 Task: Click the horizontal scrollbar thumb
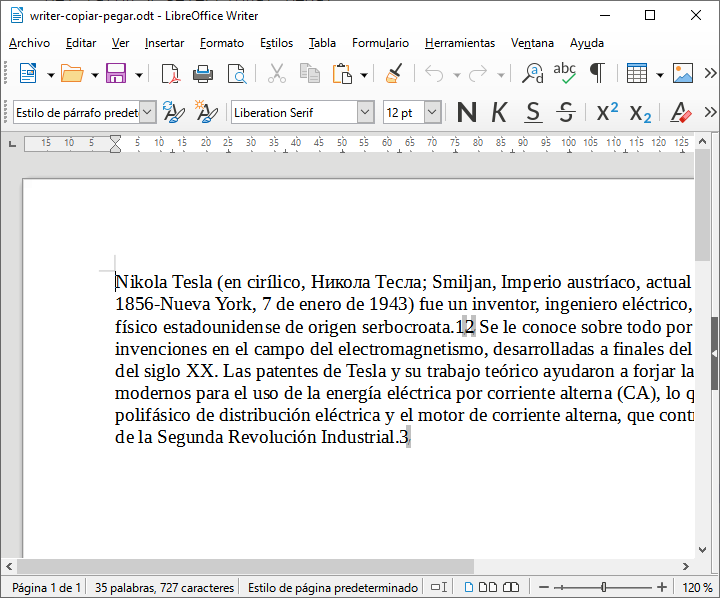245,566
